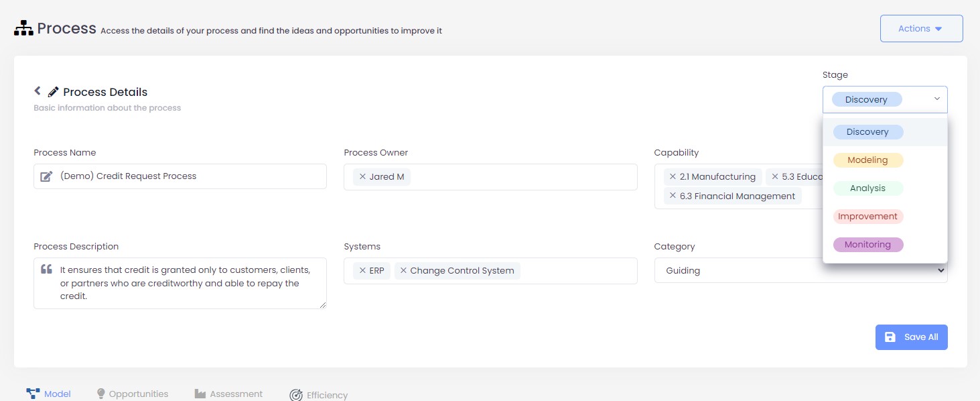
Task: Click the Opportunities lightbulb icon
Action: click(100, 393)
